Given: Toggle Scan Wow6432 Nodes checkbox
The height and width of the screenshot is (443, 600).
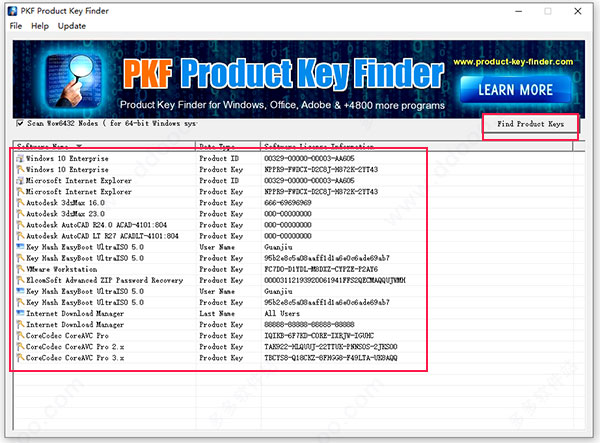Looking at the screenshot, I should pyautogui.click(x=20, y=123).
